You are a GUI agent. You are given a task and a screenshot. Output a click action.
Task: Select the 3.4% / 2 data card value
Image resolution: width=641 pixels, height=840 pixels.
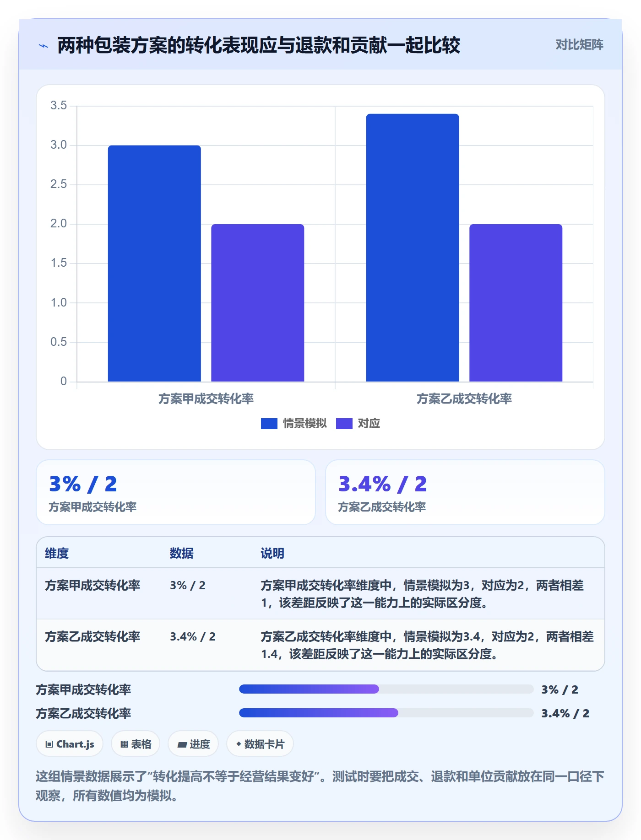(383, 484)
